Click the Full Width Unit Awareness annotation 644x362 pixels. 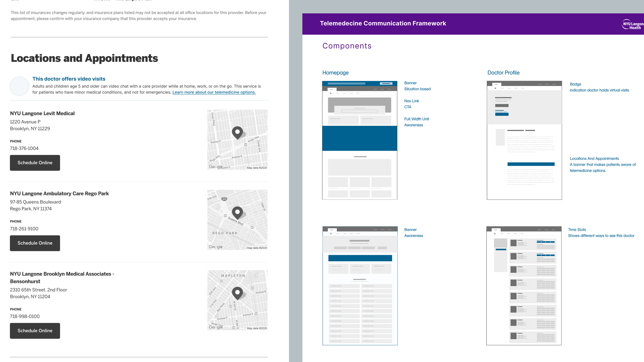tap(417, 122)
